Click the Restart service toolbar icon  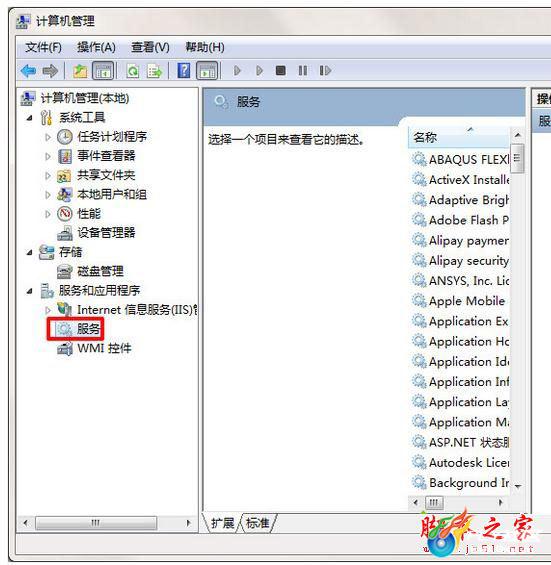point(325,70)
